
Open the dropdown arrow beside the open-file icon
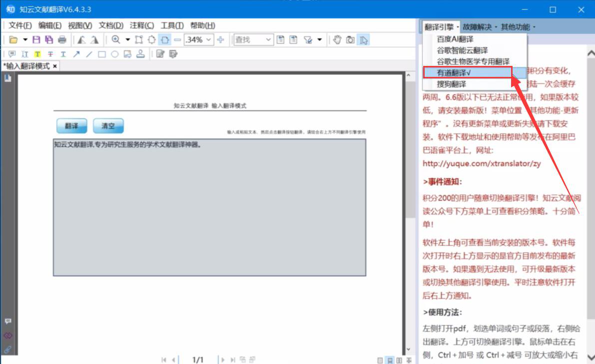pos(25,40)
